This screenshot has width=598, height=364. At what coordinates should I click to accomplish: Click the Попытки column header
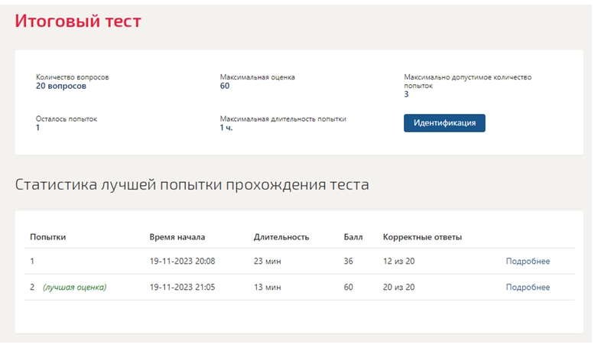click(47, 237)
